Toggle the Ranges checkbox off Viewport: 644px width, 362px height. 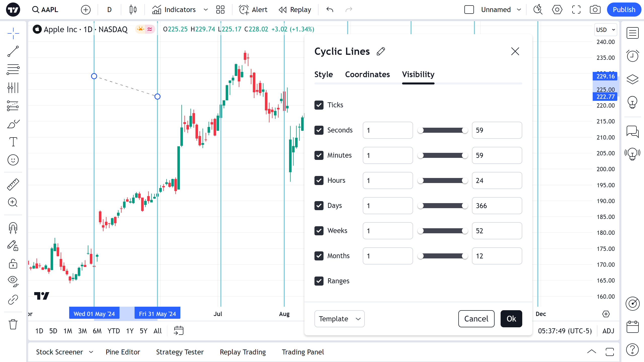coord(319,281)
